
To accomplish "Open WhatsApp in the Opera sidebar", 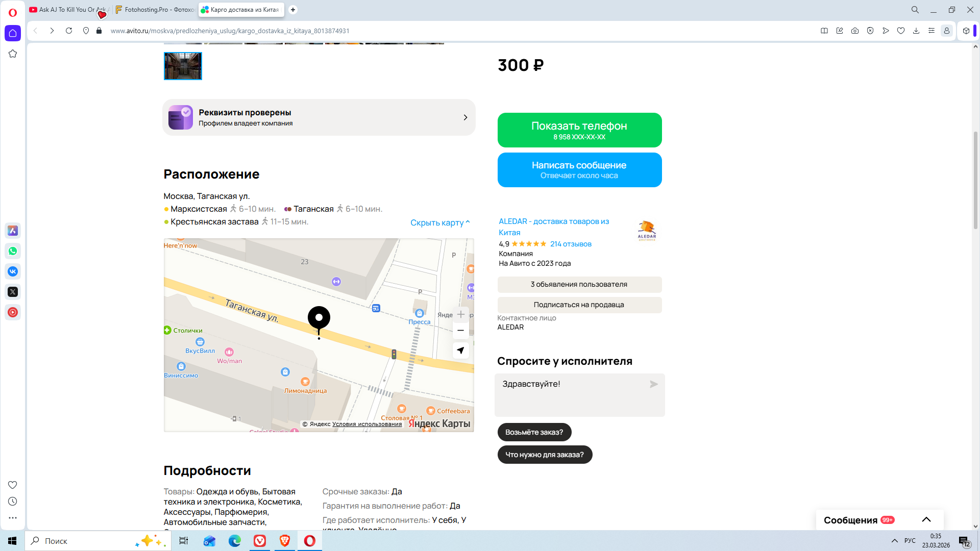I will click(13, 251).
